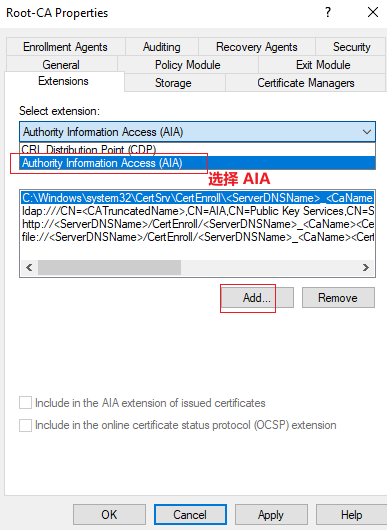Check Include in the AIA extension box
387x530 pixels.
point(25,403)
